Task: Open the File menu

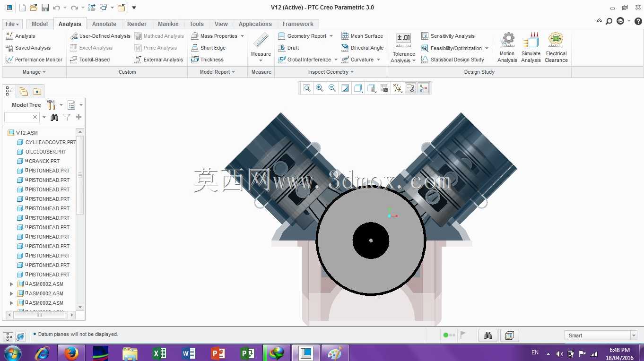Action: point(12,24)
